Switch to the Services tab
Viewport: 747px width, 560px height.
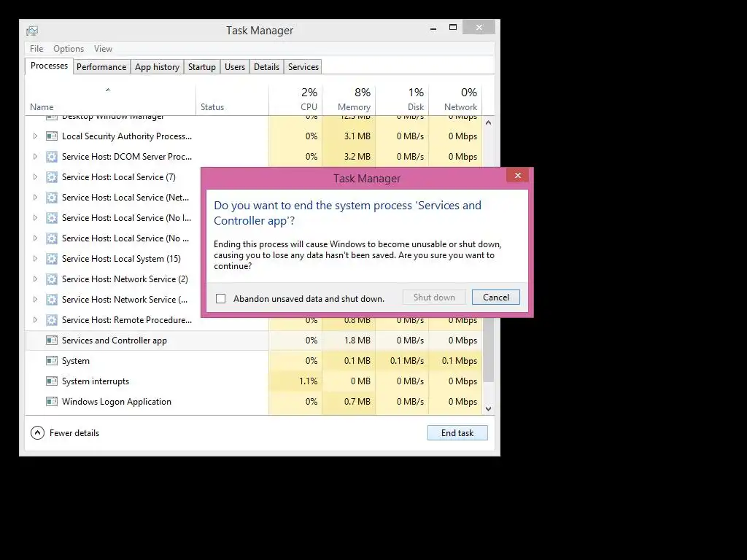coord(303,67)
